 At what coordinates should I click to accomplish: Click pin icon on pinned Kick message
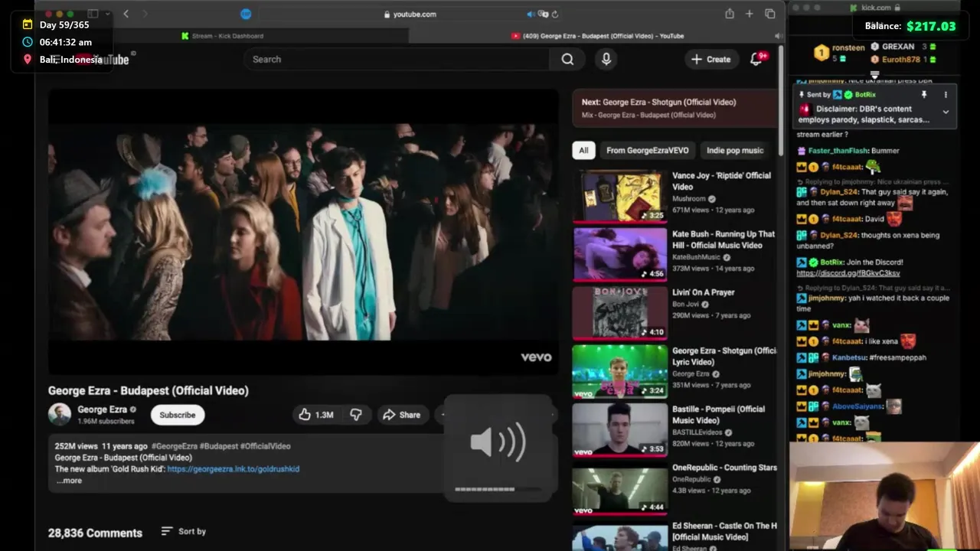tap(924, 95)
